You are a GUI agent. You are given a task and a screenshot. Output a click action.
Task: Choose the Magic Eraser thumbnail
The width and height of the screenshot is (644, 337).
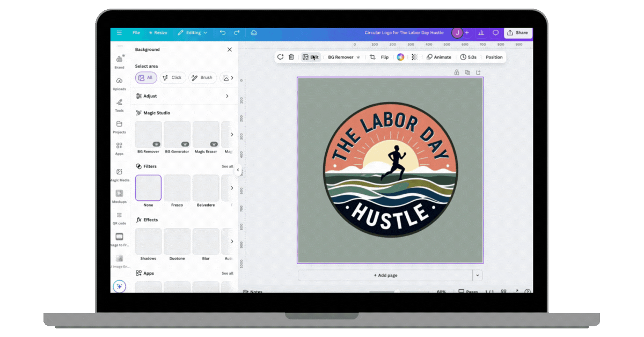206,135
